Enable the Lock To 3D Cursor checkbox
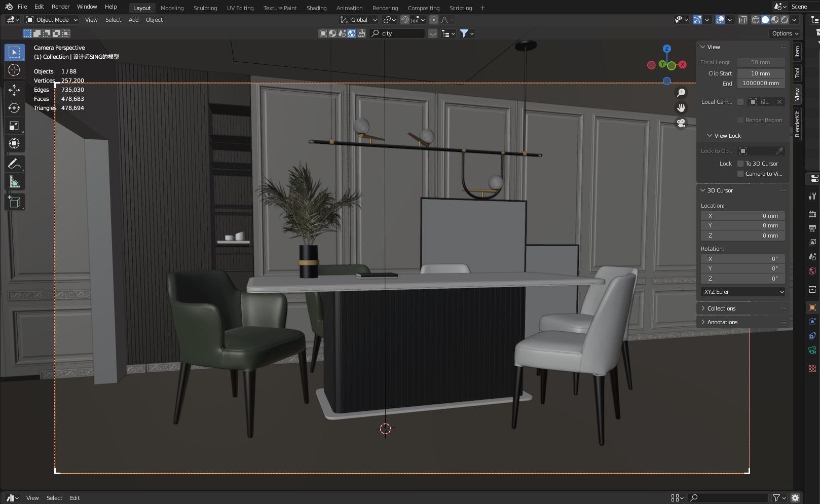820x504 pixels. tap(740, 163)
